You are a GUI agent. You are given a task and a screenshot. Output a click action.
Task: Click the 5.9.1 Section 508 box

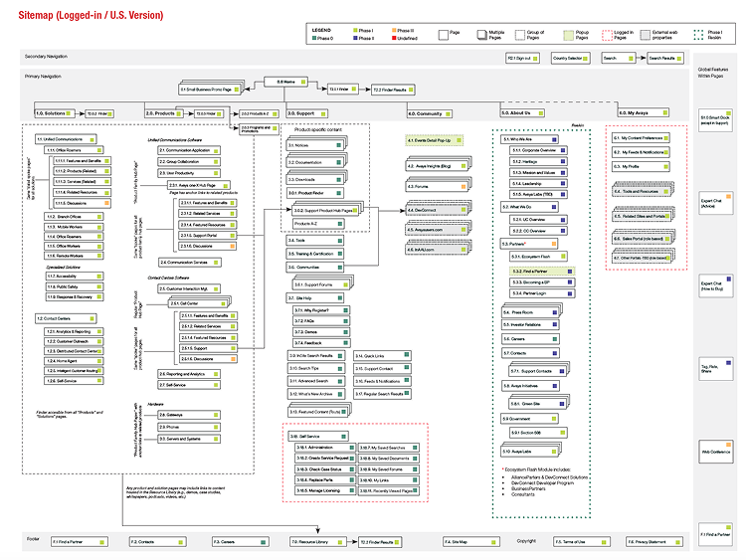pos(538,433)
